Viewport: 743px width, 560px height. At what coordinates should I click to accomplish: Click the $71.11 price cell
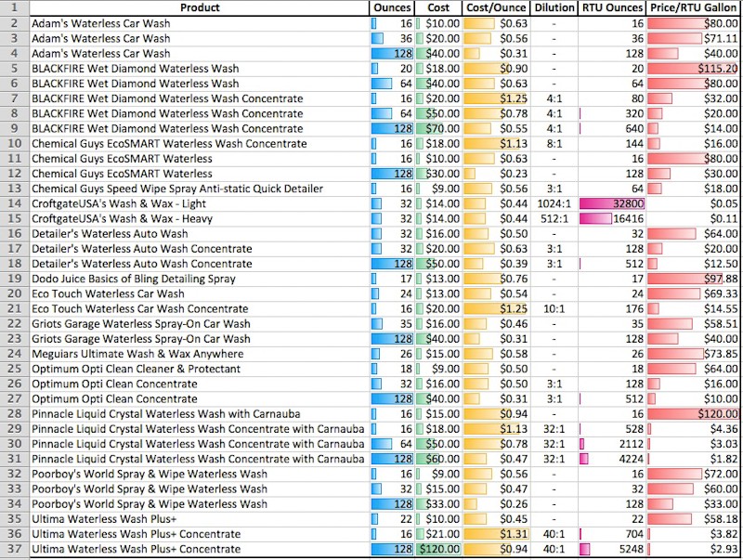point(693,39)
